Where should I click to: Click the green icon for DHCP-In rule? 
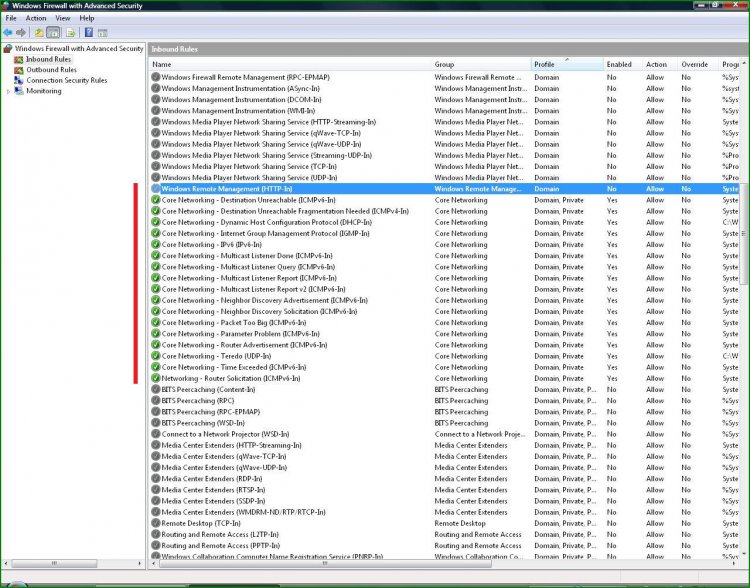tap(155, 222)
